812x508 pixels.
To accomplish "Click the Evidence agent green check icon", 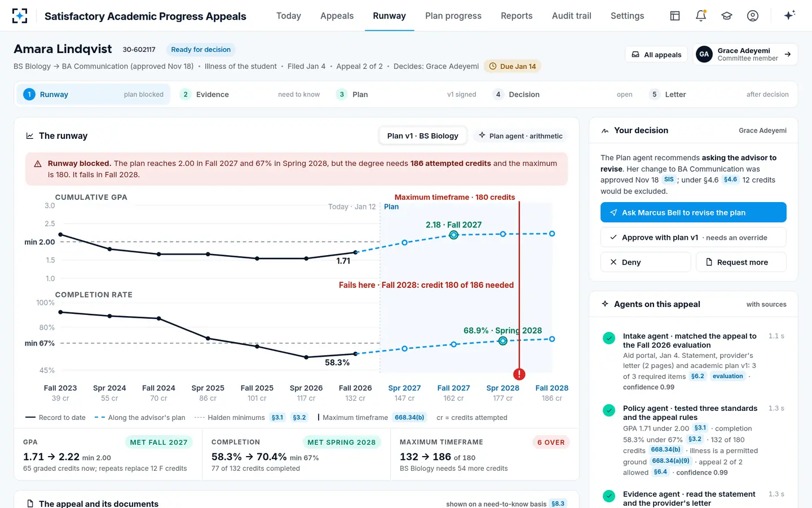I will [x=609, y=496].
